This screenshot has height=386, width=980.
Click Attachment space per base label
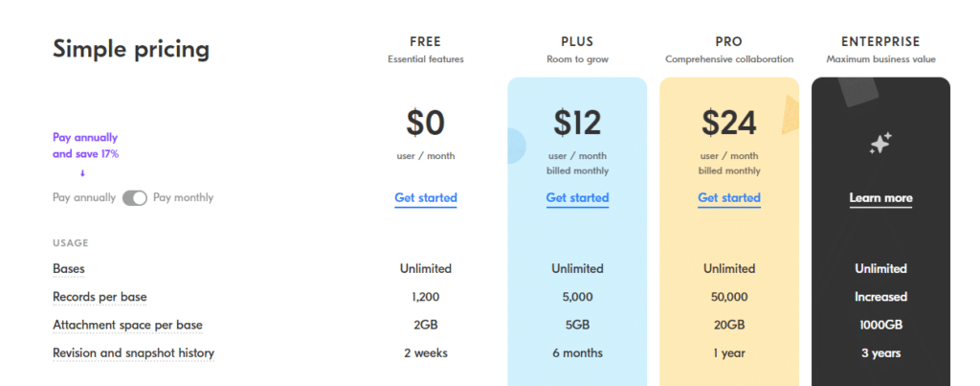[x=127, y=326]
